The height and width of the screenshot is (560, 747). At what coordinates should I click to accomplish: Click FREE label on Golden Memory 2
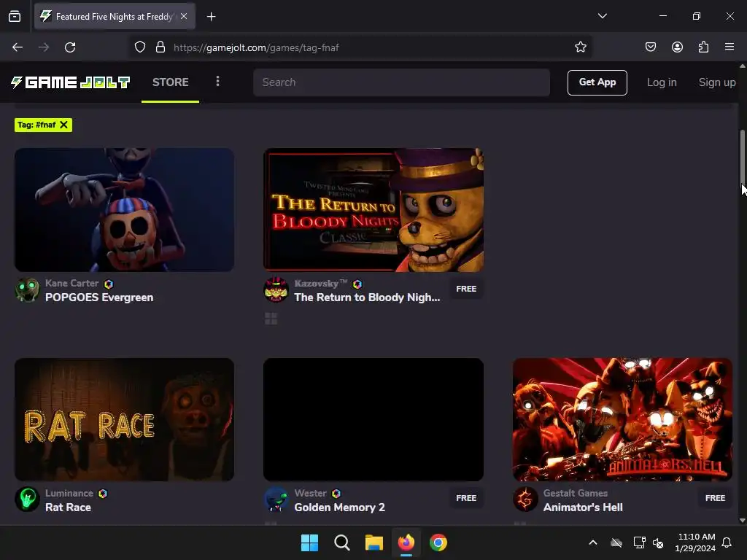coord(466,498)
